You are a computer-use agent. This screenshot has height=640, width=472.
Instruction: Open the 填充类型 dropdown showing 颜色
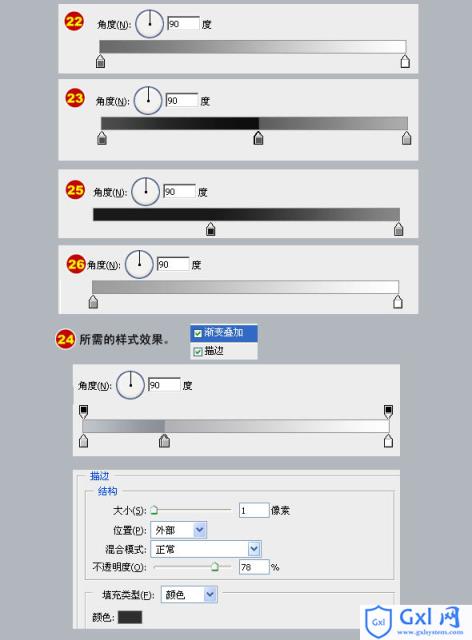pyautogui.click(x=189, y=595)
